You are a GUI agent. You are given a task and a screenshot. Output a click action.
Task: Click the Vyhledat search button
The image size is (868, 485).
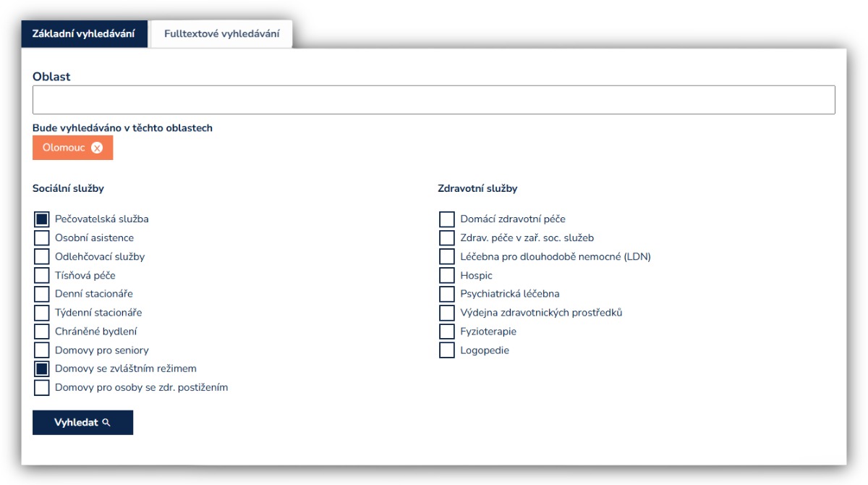point(82,423)
